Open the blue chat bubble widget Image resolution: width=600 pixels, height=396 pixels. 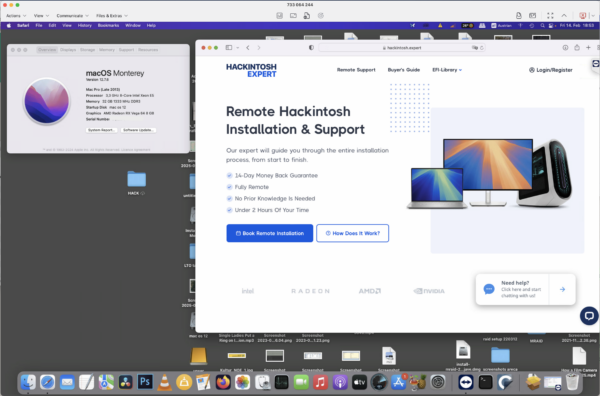point(589,316)
